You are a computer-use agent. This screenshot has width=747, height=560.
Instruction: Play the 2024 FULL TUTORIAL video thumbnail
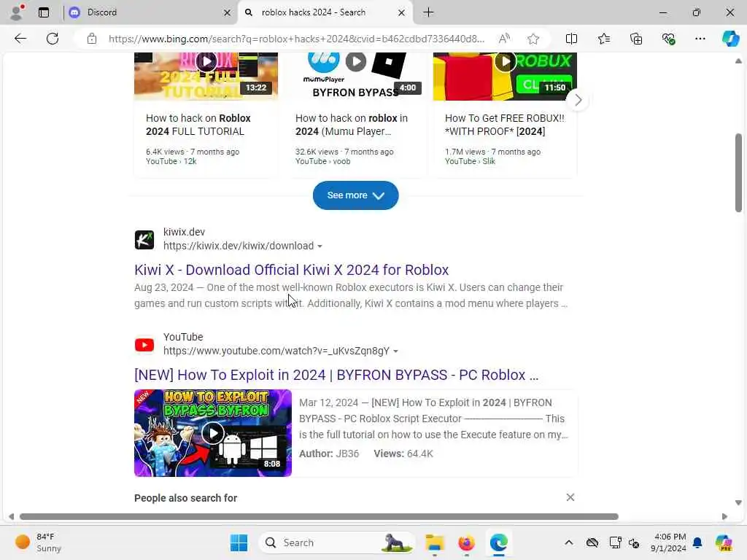pos(206,76)
